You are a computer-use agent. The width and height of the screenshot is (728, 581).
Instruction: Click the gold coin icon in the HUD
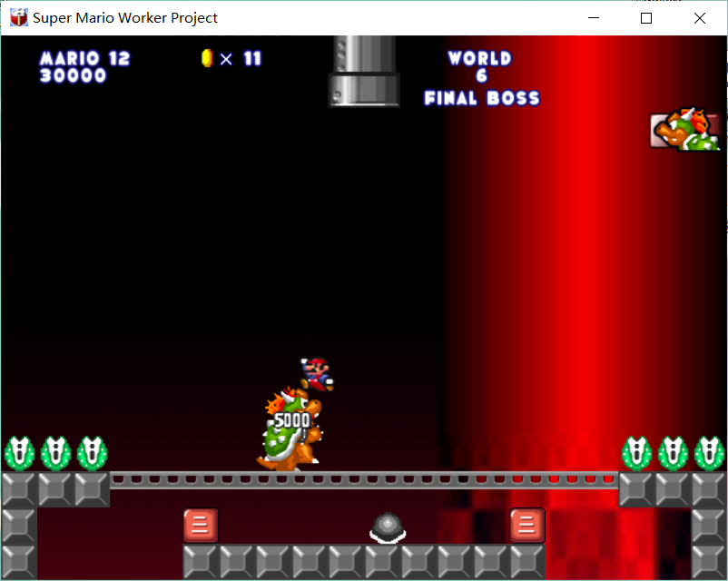207,58
